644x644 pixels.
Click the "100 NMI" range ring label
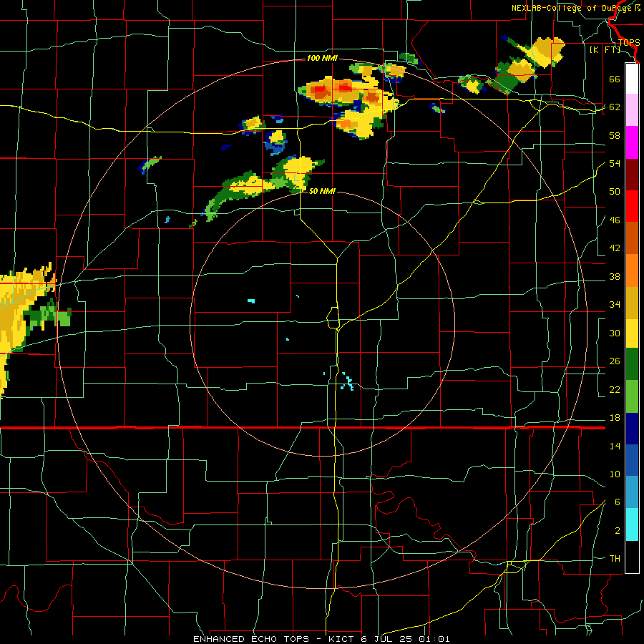[x=322, y=59]
